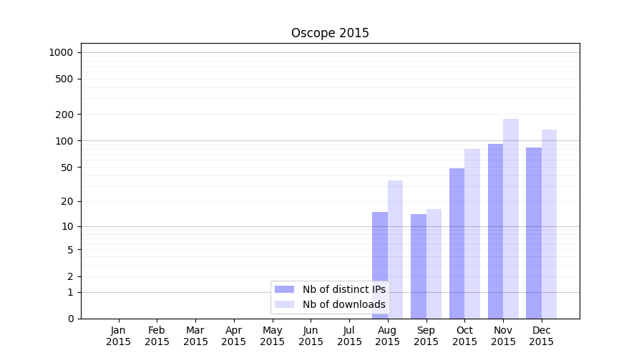
Task: Click the "Jan 2015" x-axis label
Action: 119,336
